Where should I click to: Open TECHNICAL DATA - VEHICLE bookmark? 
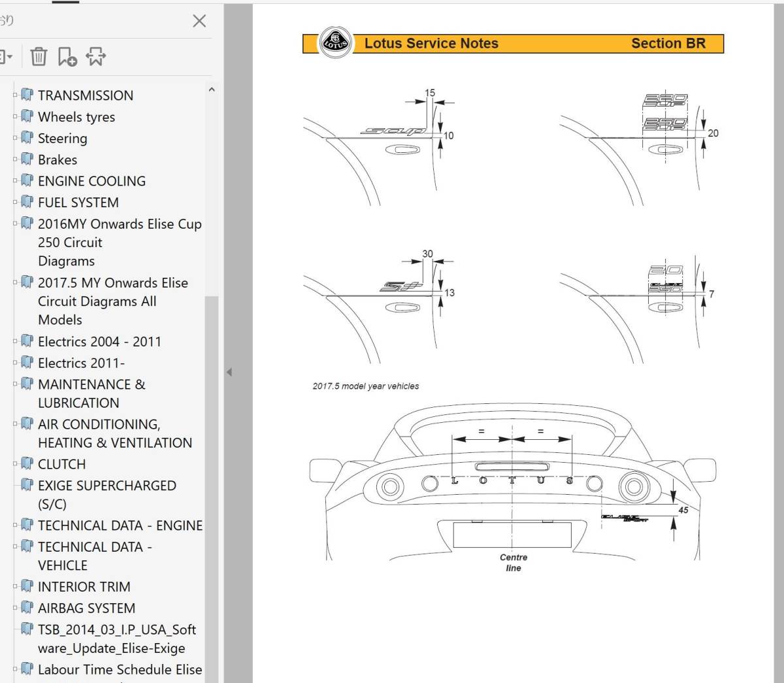(x=95, y=556)
